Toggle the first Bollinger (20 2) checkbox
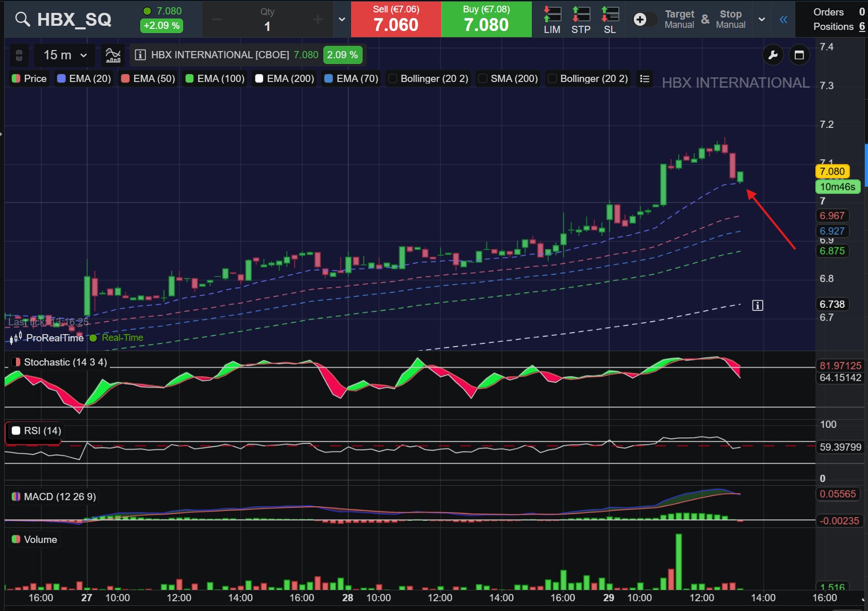Viewport: 868px width, 611px height. tap(393, 78)
